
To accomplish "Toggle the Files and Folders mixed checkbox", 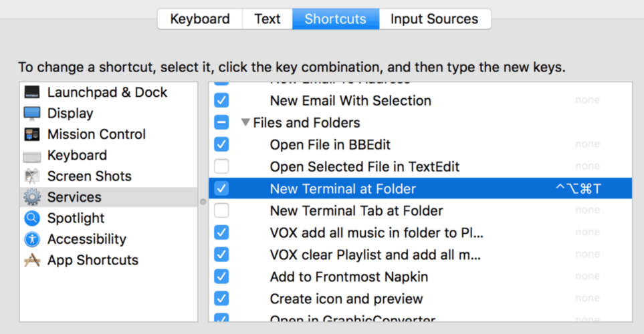I will tap(221, 123).
